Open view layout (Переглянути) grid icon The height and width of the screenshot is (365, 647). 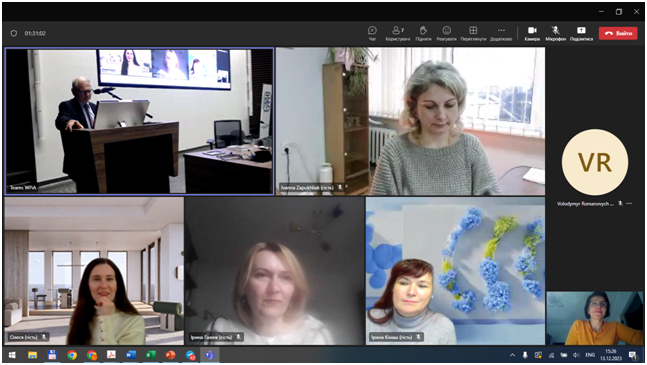(473, 33)
